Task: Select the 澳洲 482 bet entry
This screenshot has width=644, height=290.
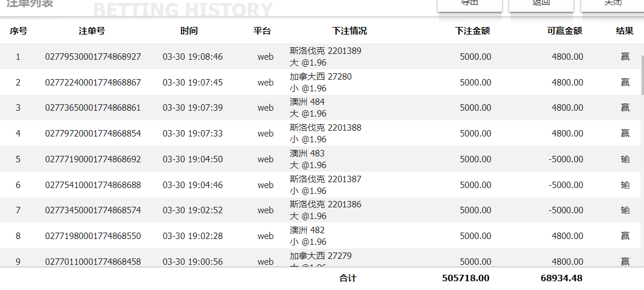Action: 307,236
